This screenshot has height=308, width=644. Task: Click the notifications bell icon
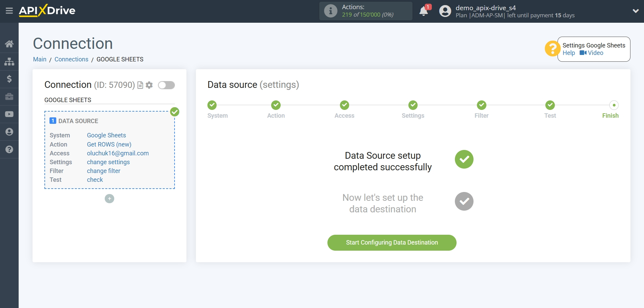424,11
